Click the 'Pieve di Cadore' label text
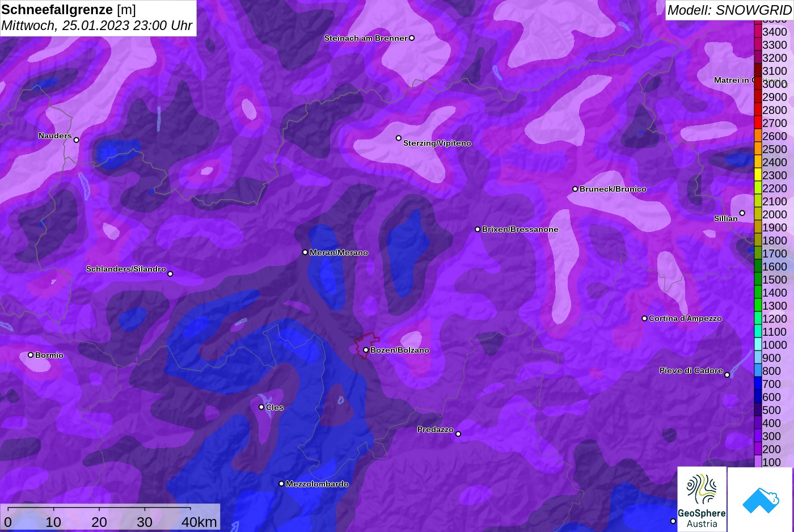This screenshot has height=532, width=794. tap(691, 370)
